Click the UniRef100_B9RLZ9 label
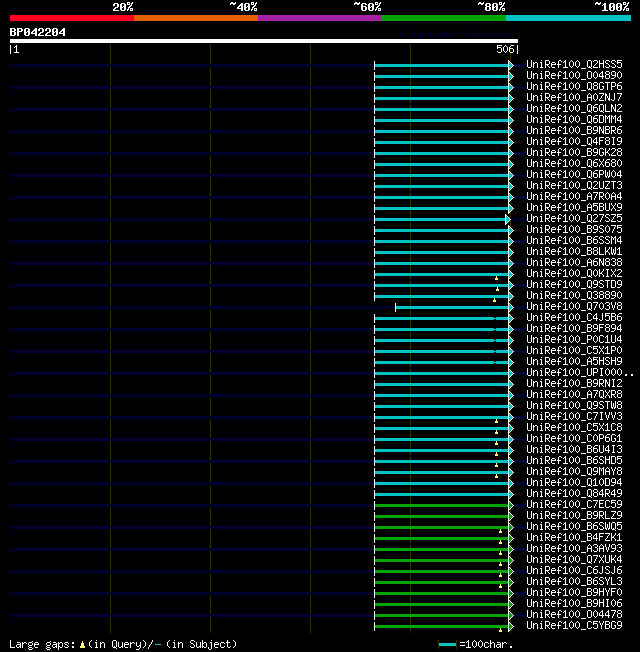Screen dimensions: 640x652 tap(574, 516)
